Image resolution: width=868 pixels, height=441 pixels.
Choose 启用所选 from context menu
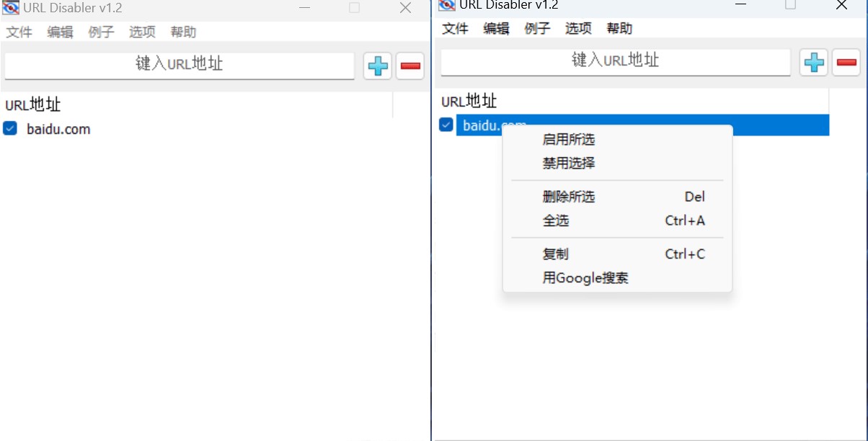(617, 140)
